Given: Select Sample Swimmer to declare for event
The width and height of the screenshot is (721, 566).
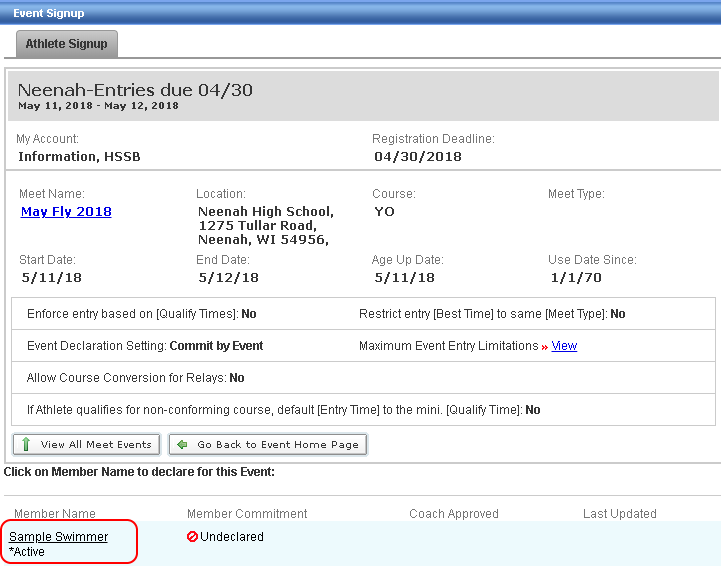Looking at the screenshot, I should 58,537.
